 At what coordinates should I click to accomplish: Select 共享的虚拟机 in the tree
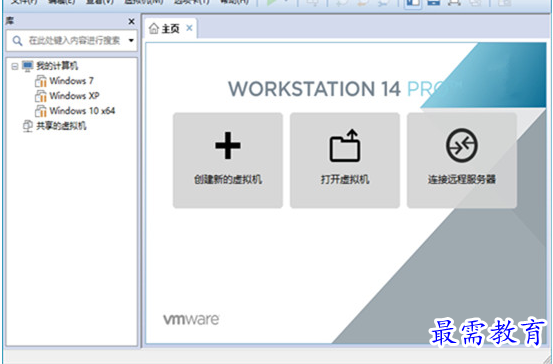pyautogui.click(x=61, y=126)
